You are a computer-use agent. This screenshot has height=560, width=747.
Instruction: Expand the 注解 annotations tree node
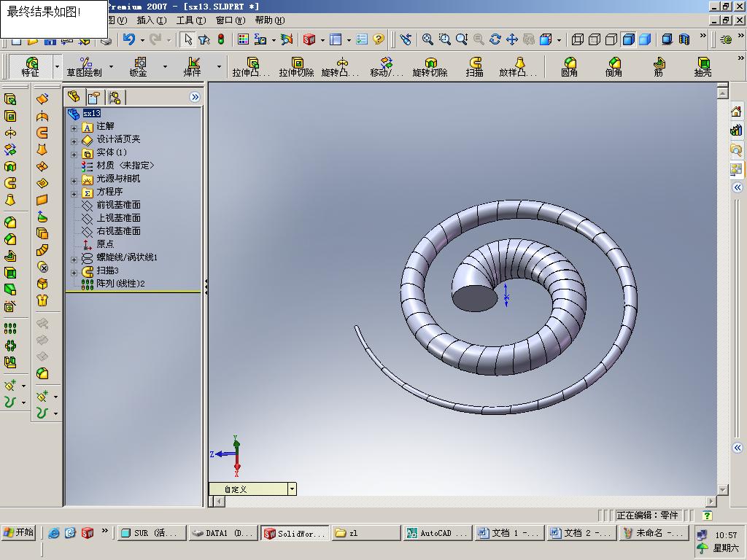point(74,128)
